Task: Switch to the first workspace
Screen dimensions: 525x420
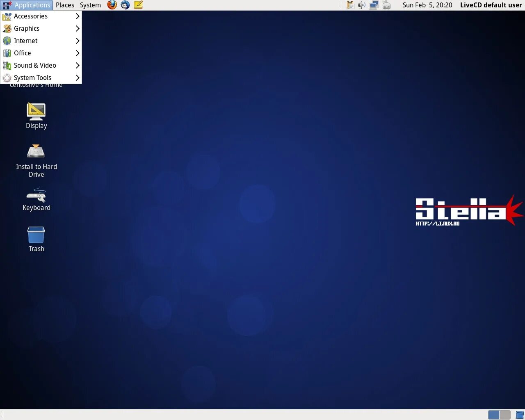Action: point(493,415)
